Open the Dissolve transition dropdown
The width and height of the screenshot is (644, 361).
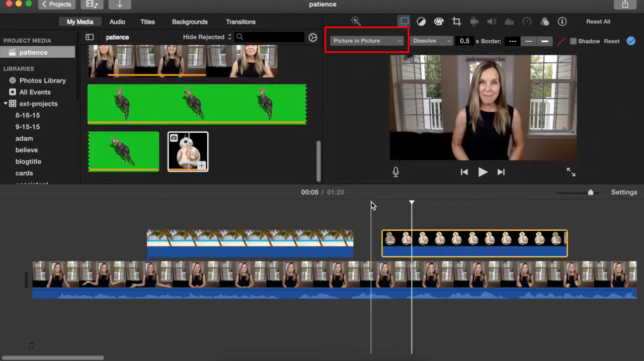(432, 41)
